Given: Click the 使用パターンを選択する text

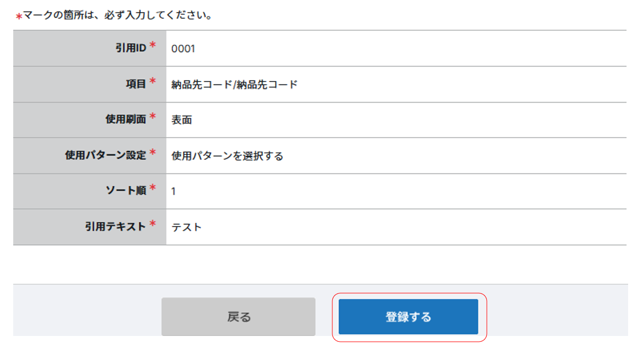Looking at the screenshot, I should 228,156.
